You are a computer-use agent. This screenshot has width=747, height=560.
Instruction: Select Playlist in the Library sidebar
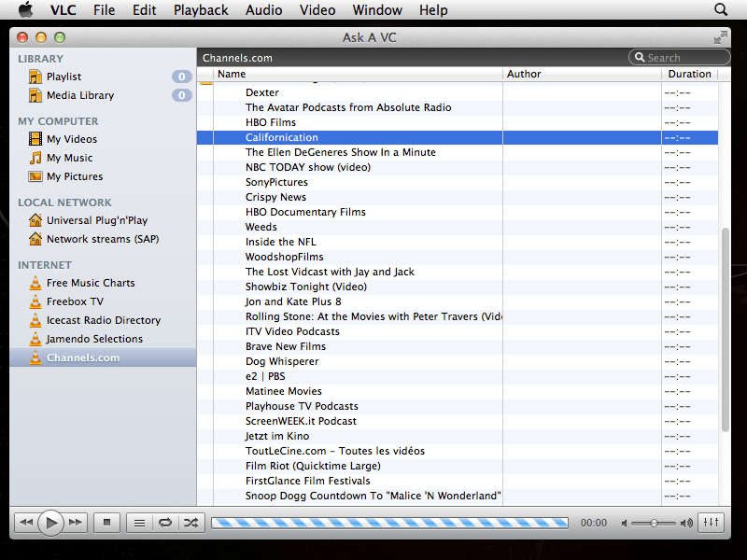[x=103, y=77]
